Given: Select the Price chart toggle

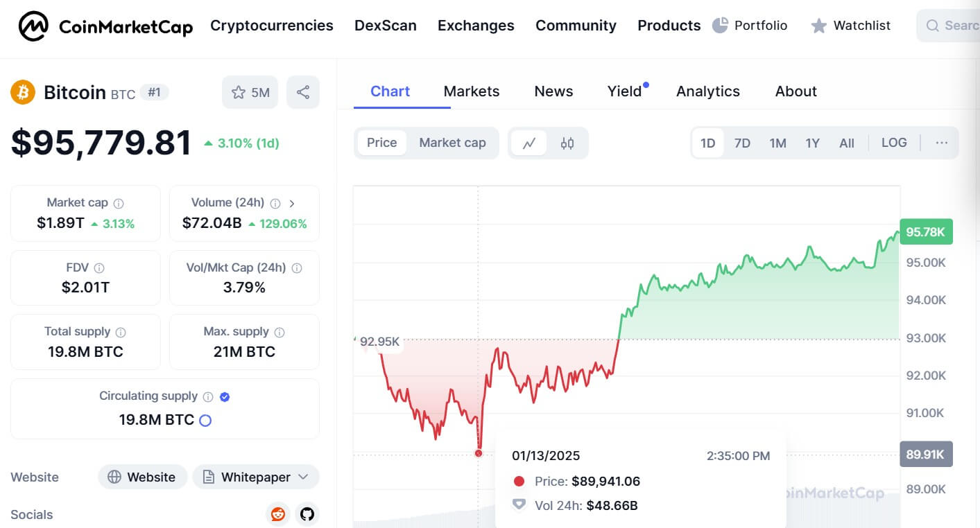Looking at the screenshot, I should [x=381, y=143].
